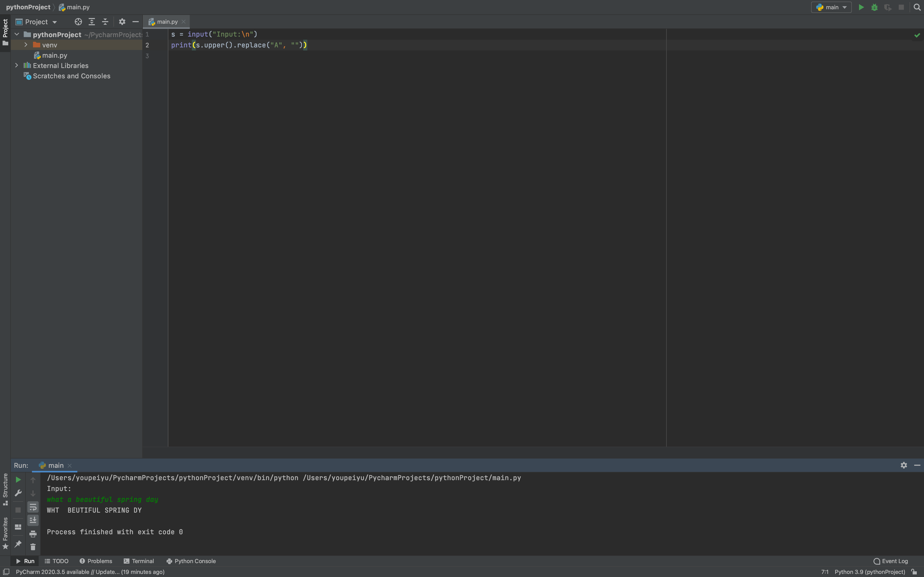The image size is (924, 577).
Task: Rerun main using Run panel play icon
Action: point(18,480)
